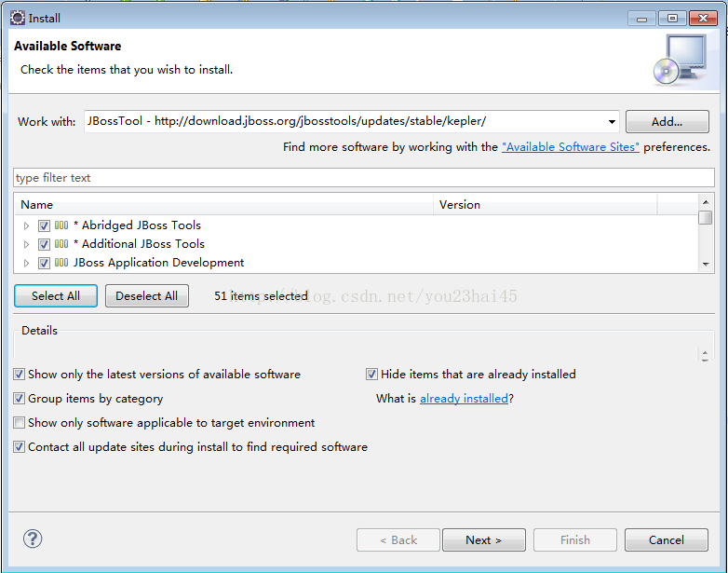Click the Cancel button
Image resolution: width=728 pixels, height=573 pixels.
(667, 540)
